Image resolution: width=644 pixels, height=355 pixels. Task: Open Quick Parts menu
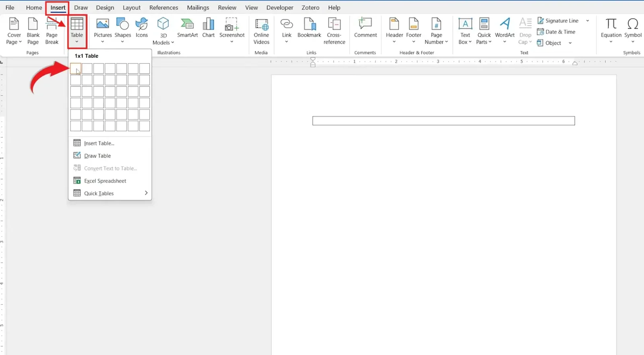(484, 31)
